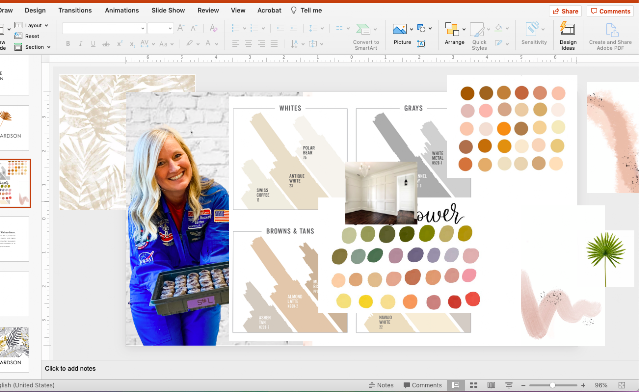639x392 pixels.
Task: Reset slide layout
Action: (x=27, y=36)
